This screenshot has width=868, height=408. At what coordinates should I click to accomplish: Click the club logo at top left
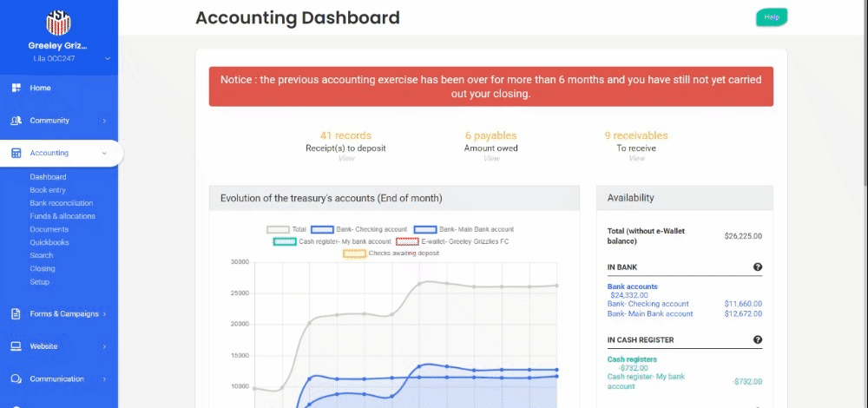tap(59, 22)
